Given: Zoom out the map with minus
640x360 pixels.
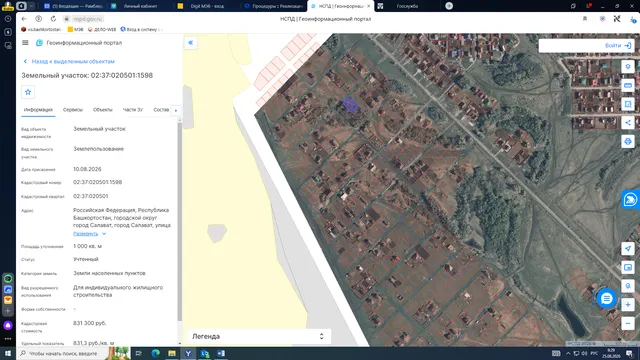Looking at the screenshot, I should point(627,323).
